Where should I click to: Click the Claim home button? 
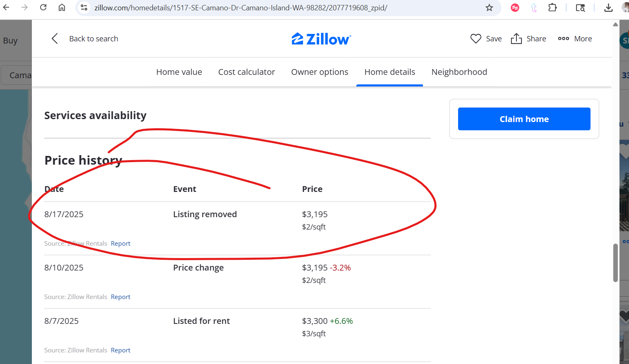tap(524, 119)
